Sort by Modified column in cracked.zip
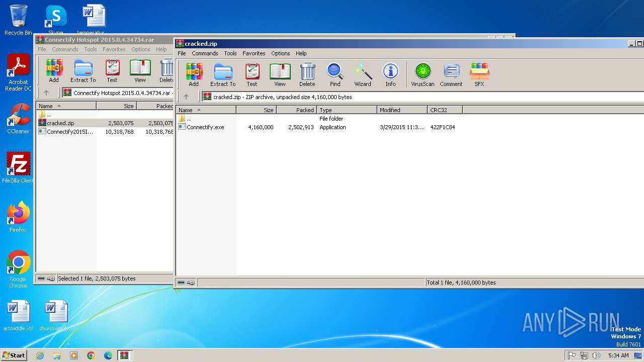Screen dimensions: 644x362 click(x=403, y=110)
